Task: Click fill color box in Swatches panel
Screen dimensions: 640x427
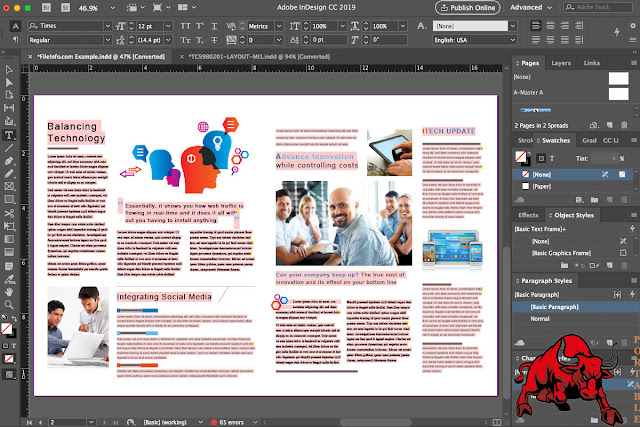Action: click(x=520, y=156)
